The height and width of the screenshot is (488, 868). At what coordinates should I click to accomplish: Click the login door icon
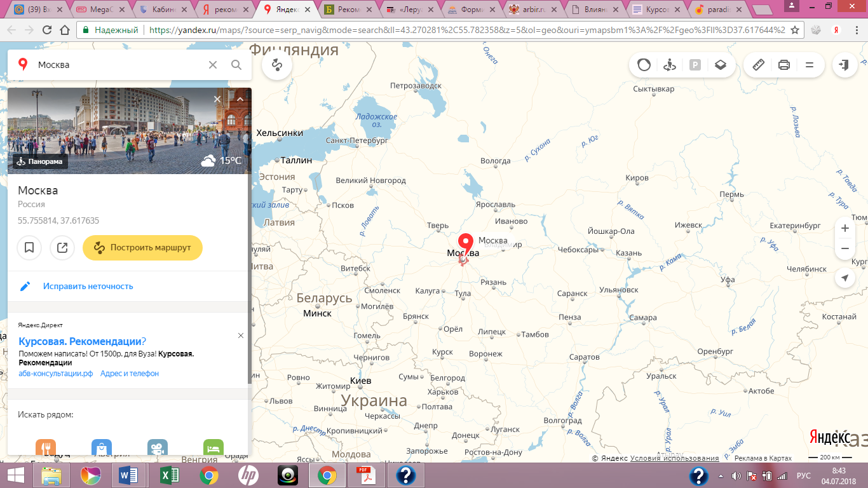[844, 65]
